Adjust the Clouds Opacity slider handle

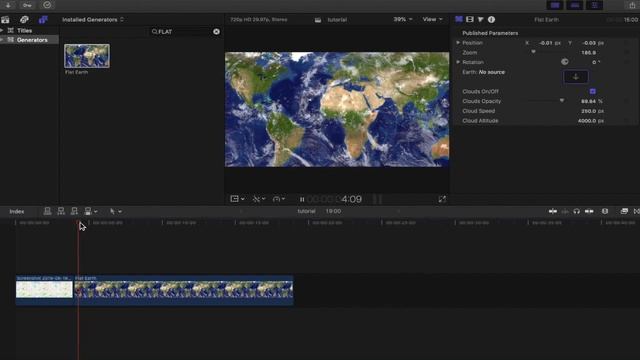562,100
